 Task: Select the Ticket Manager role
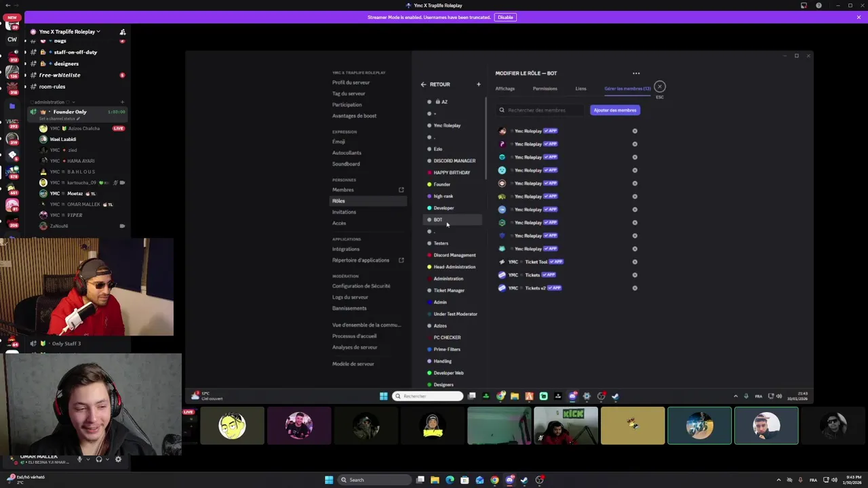pyautogui.click(x=449, y=291)
